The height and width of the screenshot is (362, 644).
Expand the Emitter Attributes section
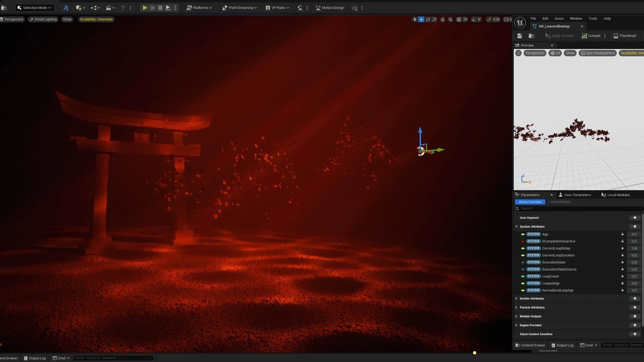click(516, 298)
